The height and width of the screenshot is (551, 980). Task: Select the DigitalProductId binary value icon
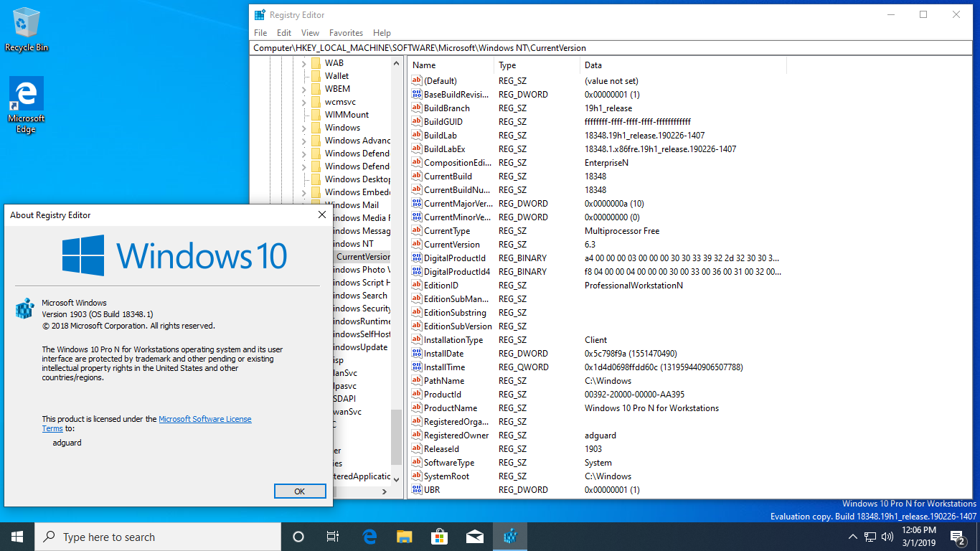(417, 258)
